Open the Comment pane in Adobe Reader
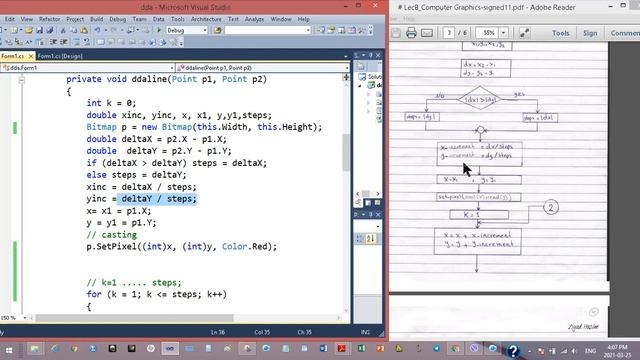The image size is (640, 360). tap(625, 33)
